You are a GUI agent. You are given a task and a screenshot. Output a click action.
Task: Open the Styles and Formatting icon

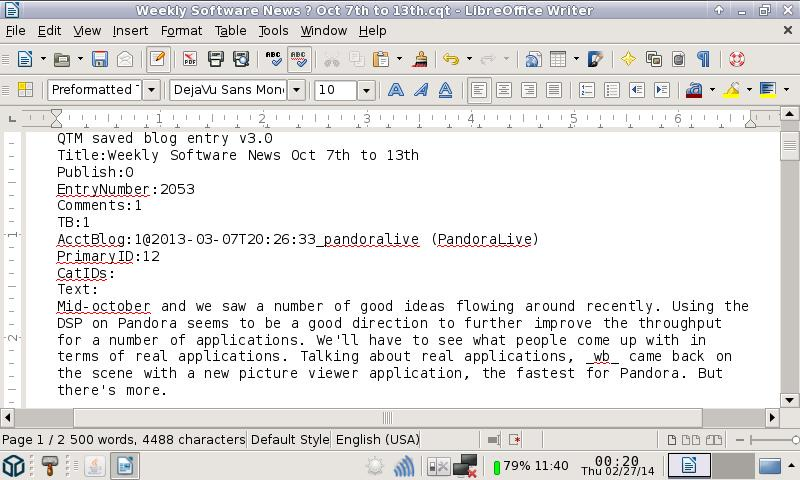[25, 90]
